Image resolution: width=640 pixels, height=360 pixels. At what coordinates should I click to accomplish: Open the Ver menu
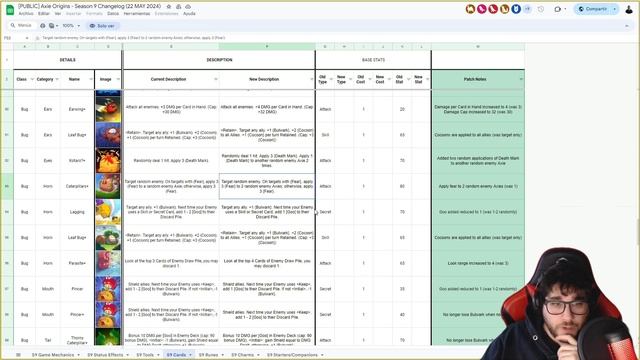tap(58, 13)
